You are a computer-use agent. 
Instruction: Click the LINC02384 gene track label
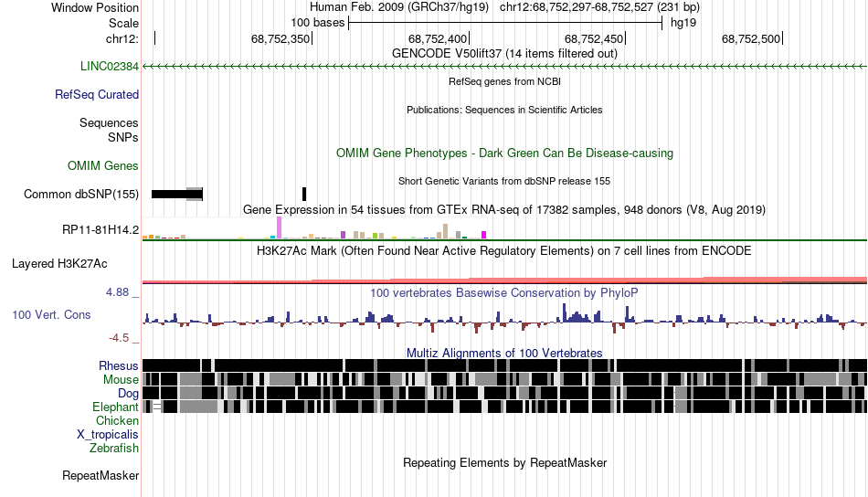pos(109,67)
